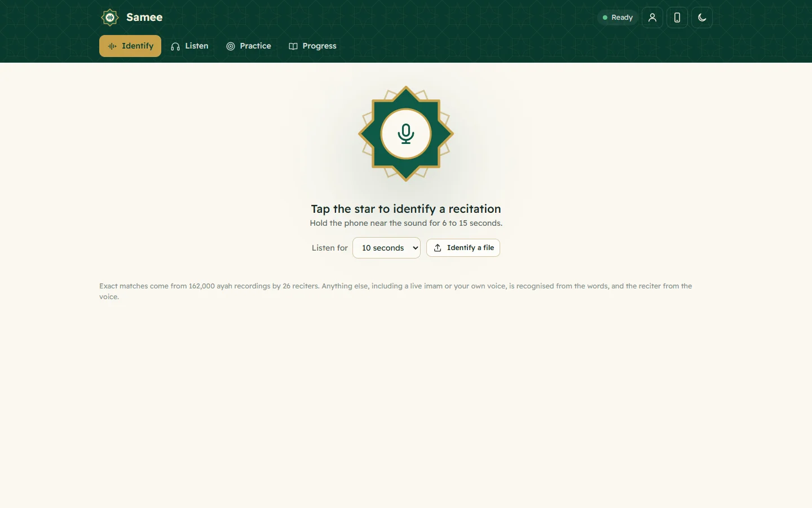Click the 'Hold the phone near the sound' hint

click(x=406, y=223)
